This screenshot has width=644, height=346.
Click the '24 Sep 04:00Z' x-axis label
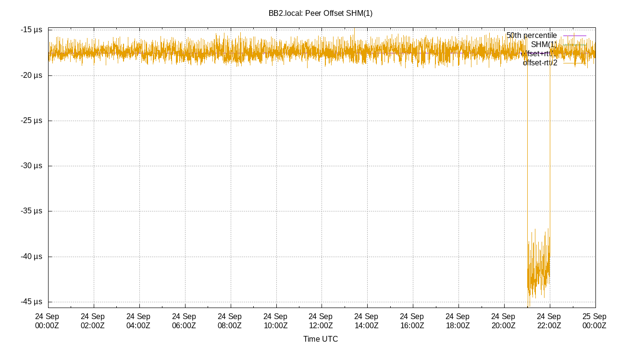coord(138,321)
